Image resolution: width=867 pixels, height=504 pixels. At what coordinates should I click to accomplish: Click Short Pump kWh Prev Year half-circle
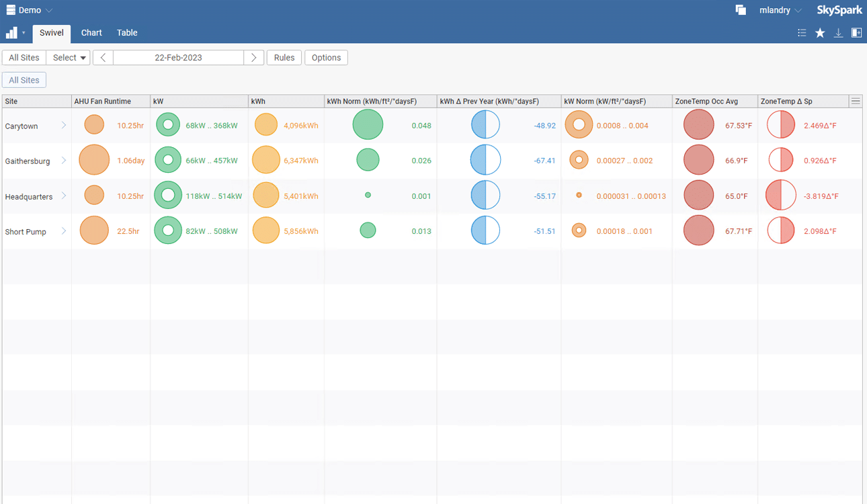pyautogui.click(x=485, y=230)
